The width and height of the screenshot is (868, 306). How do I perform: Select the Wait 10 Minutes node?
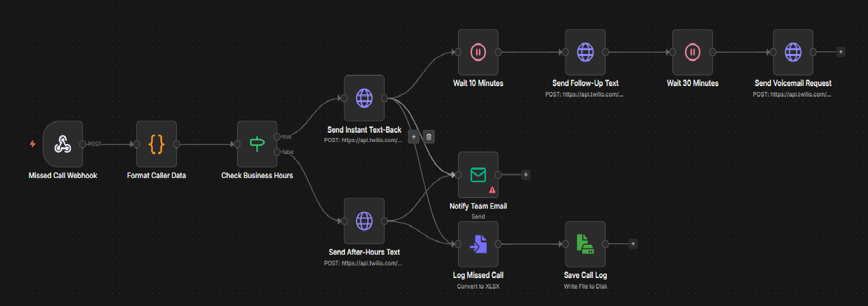477,52
